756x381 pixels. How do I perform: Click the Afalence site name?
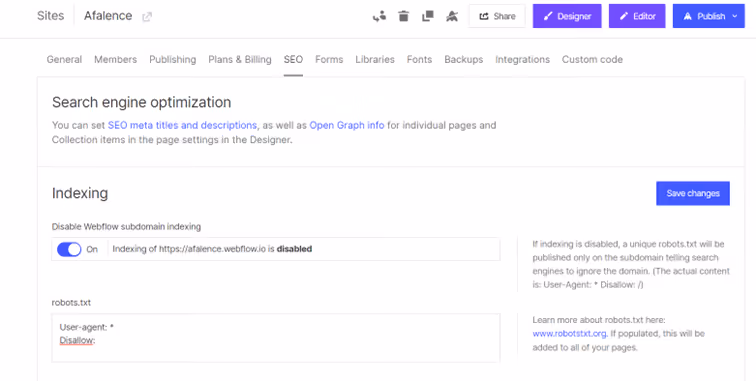click(x=108, y=15)
